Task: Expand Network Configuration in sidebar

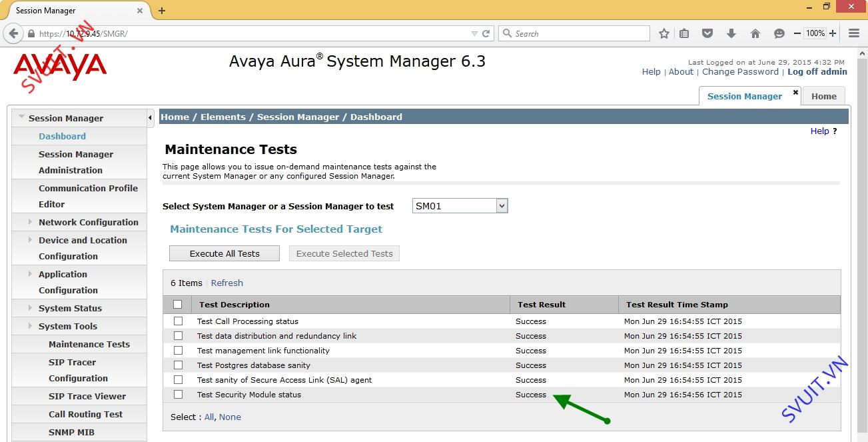Action: tap(31, 222)
